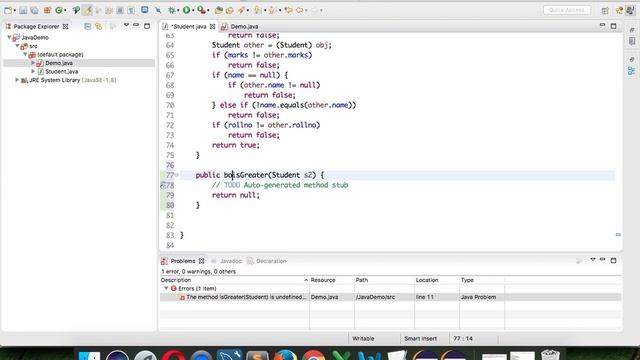Select the Javadoc tab

point(230,261)
